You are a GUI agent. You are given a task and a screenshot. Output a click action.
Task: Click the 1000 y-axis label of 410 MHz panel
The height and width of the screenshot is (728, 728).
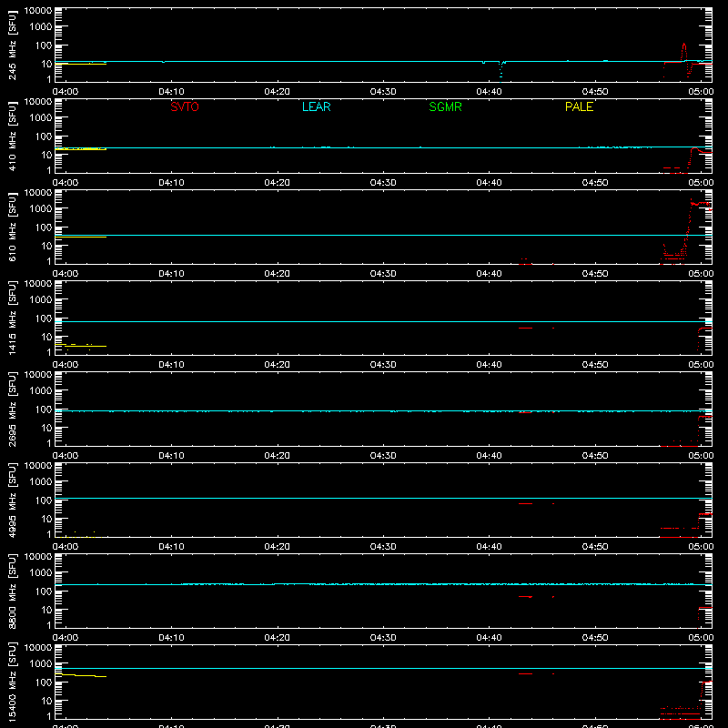click(x=41, y=118)
